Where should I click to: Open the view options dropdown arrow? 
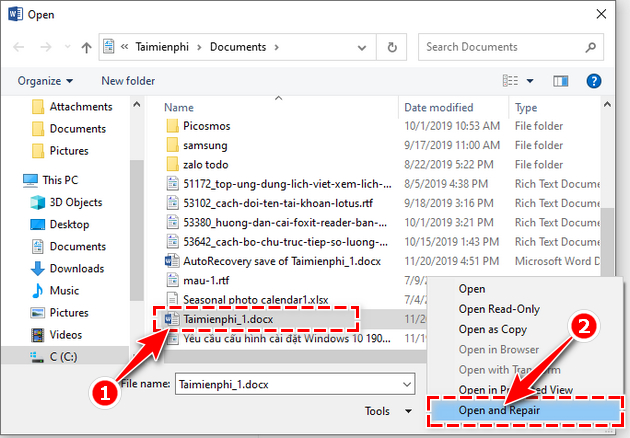pos(530,81)
